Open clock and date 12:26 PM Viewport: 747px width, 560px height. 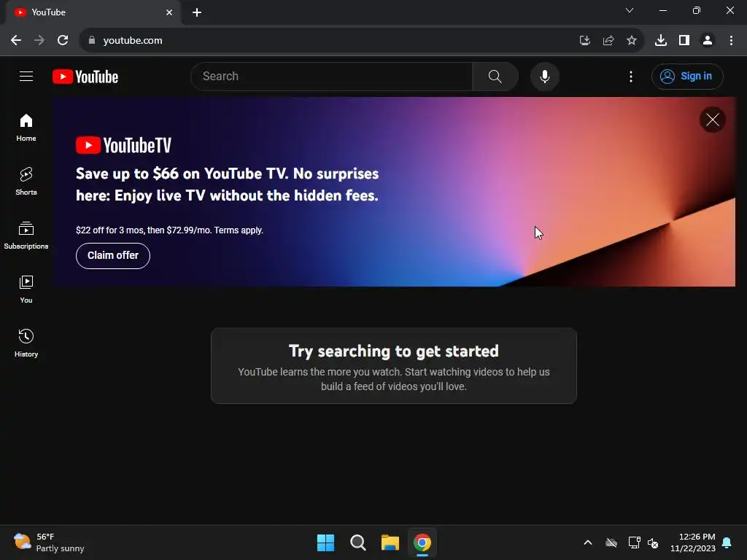[693, 542]
